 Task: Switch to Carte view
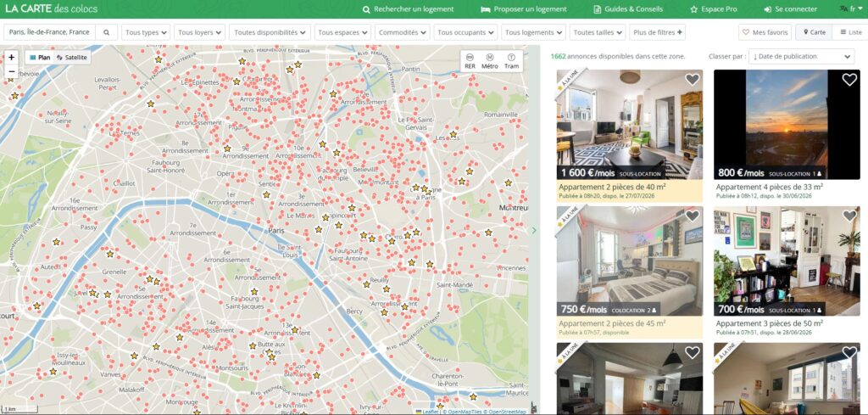[x=814, y=32]
